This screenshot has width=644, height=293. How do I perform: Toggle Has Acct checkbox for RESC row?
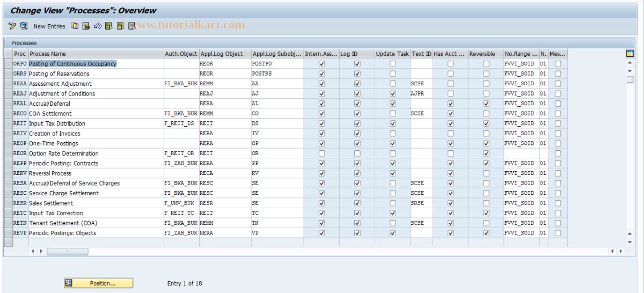[450, 193]
